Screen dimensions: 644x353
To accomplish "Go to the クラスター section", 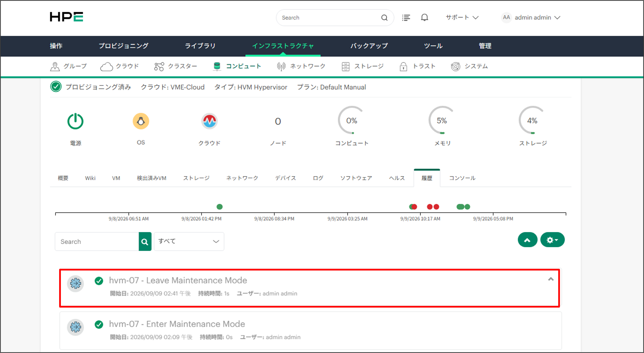I will [176, 66].
